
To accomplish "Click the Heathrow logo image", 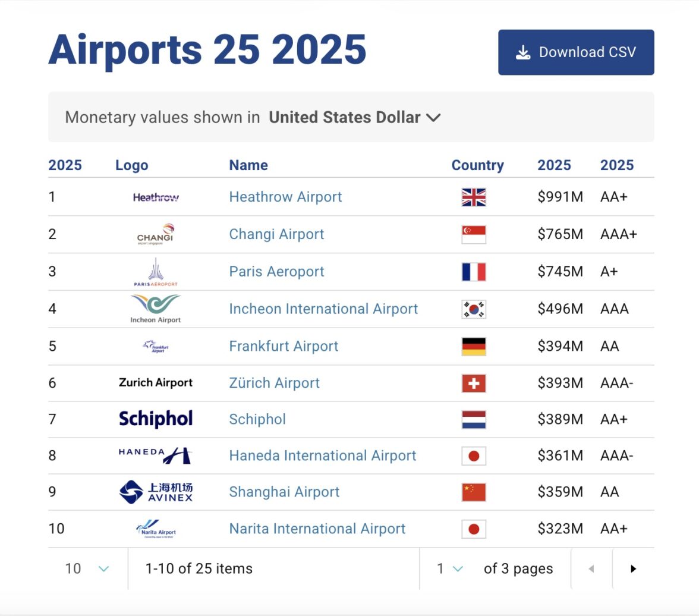I will [156, 197].
